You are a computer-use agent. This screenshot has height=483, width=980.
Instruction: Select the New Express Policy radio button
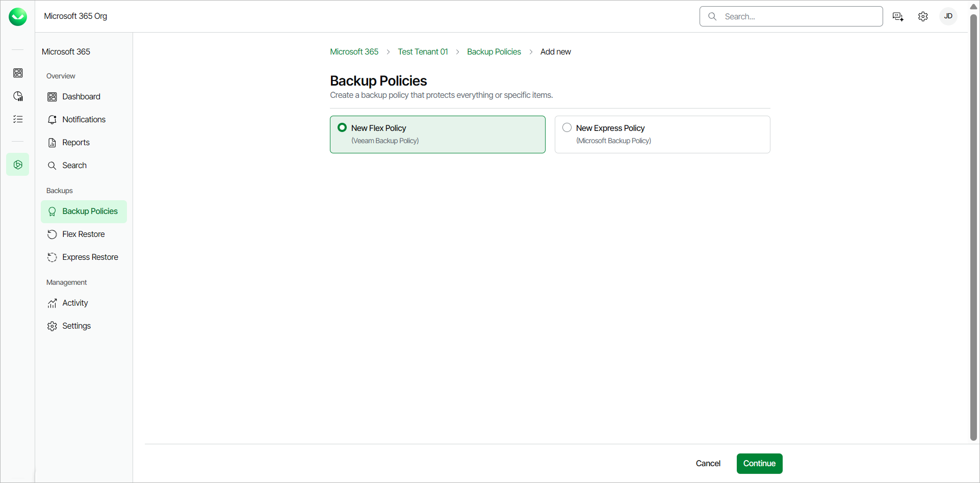(567, 127)
